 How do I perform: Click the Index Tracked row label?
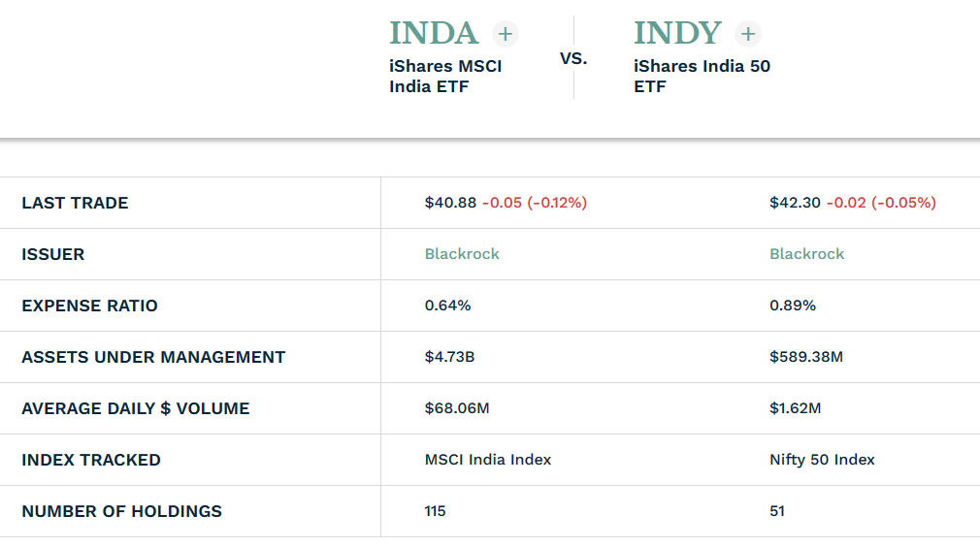[91, 460]
